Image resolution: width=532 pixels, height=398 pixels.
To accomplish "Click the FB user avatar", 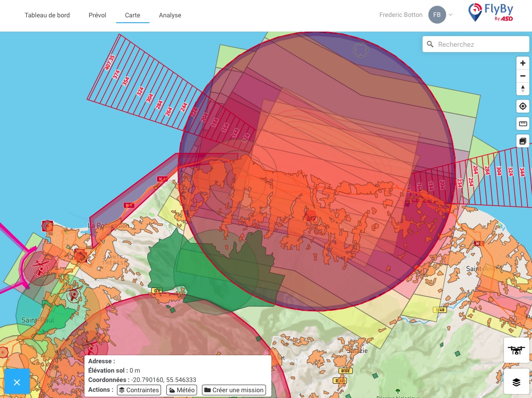I will coord(437,15).
